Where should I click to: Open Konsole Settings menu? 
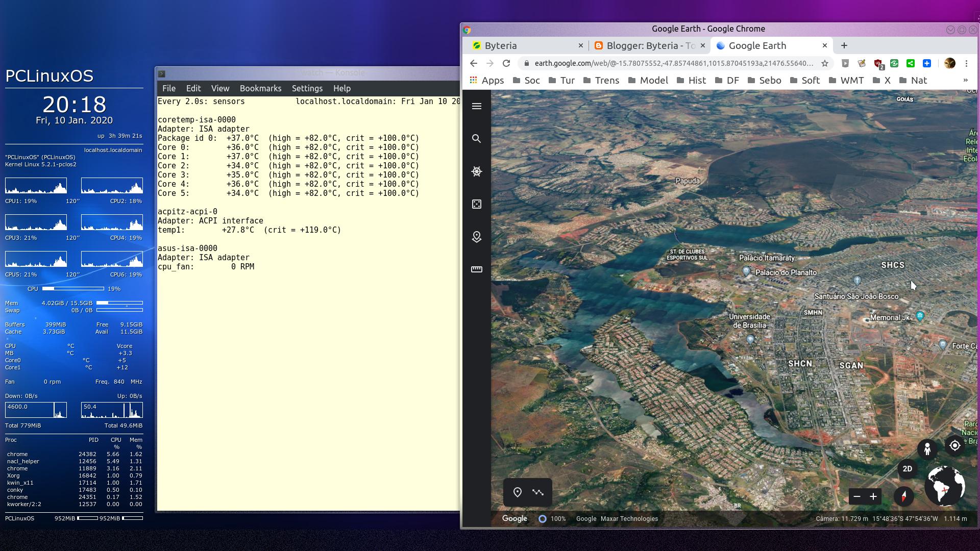tap(307, 88)
